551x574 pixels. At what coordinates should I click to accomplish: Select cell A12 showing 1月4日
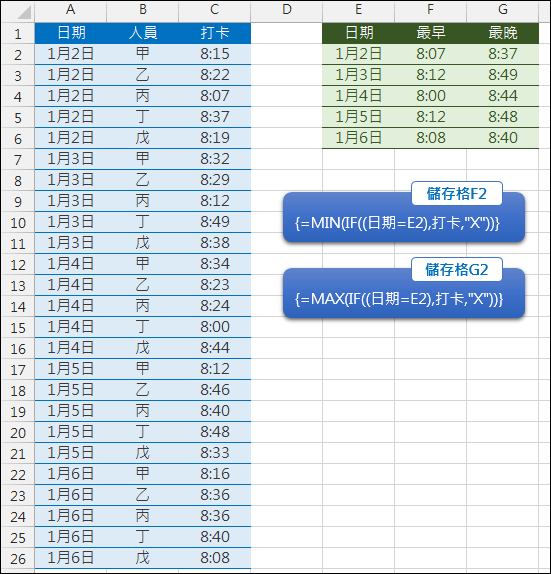[71, 264]
